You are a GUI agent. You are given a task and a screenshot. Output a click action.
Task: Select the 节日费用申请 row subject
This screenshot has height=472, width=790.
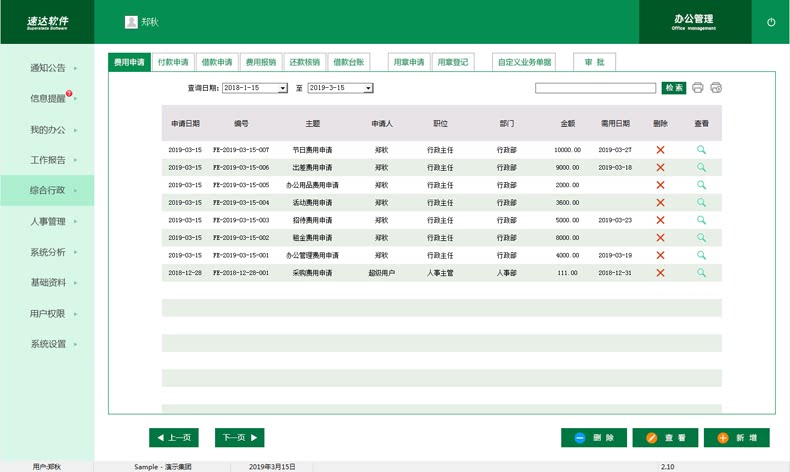coord(312,150)
